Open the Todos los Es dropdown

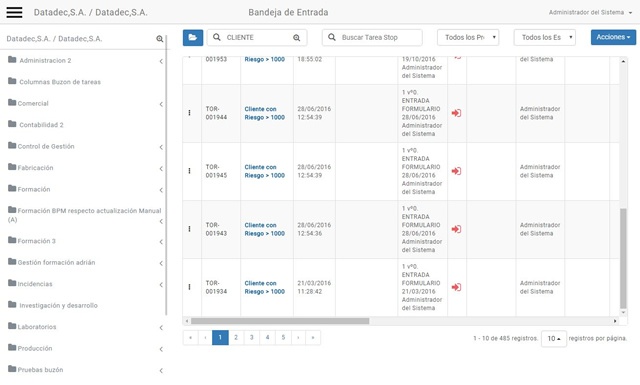(x=544, y=38)
